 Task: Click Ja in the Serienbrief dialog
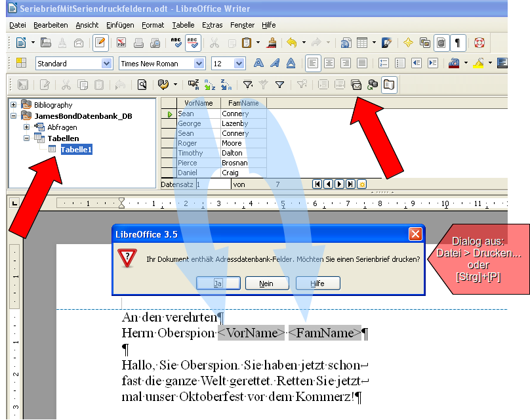[218, 283]
